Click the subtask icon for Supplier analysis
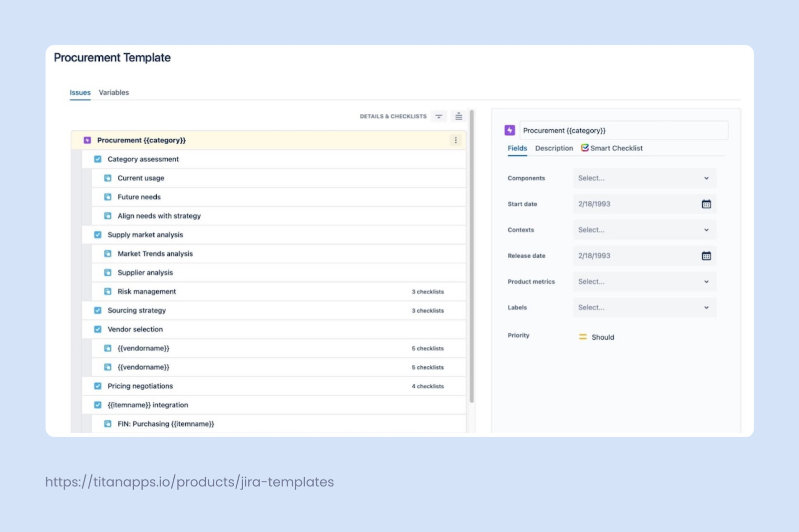 click(107, 273)
